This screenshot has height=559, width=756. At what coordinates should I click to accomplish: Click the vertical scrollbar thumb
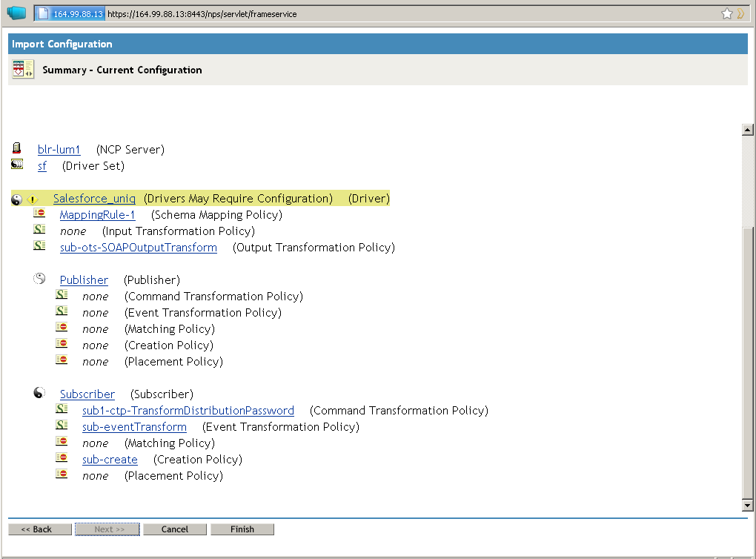pyautogui.click(x=747, y=362)
